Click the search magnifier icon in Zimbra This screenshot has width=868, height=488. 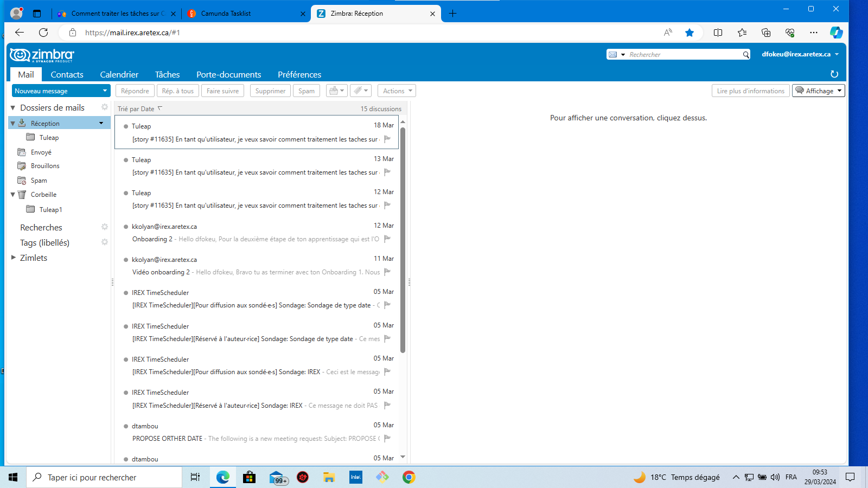point(746,55)
